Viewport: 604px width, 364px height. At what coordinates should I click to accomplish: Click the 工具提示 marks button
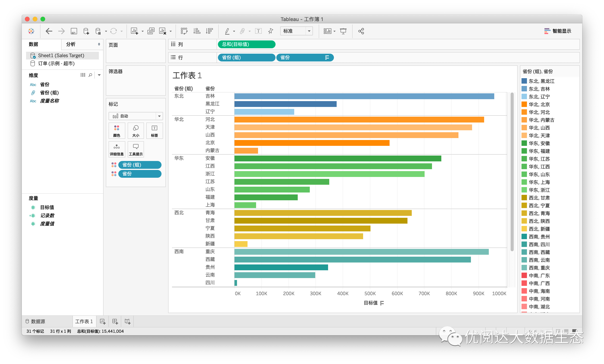click(136, 149)
